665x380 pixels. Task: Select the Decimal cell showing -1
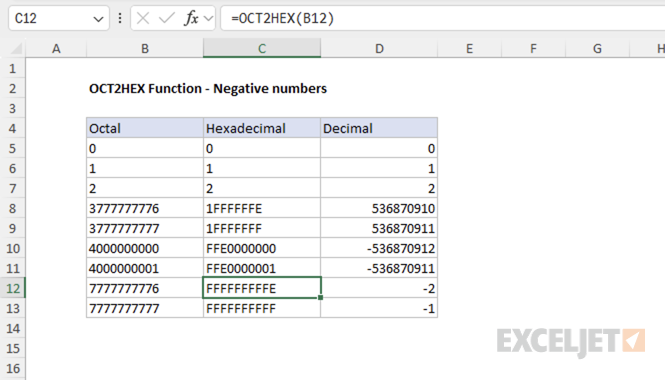point(379,308)
